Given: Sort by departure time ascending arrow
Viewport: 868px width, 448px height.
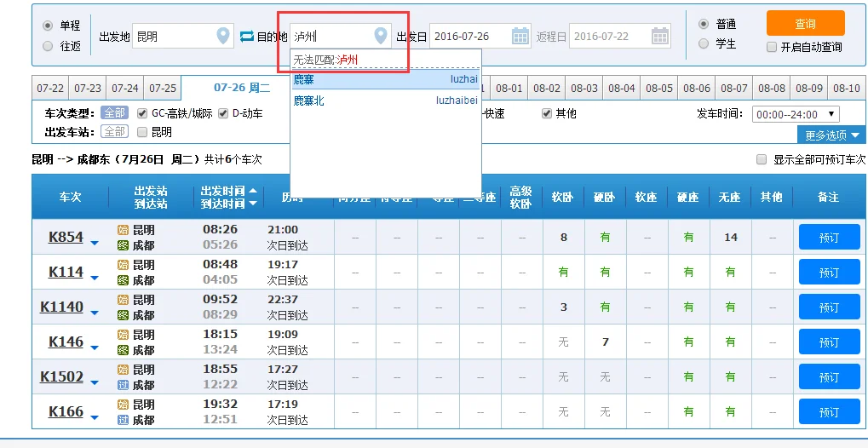Looking at the screenshot, I should [253, 191].
